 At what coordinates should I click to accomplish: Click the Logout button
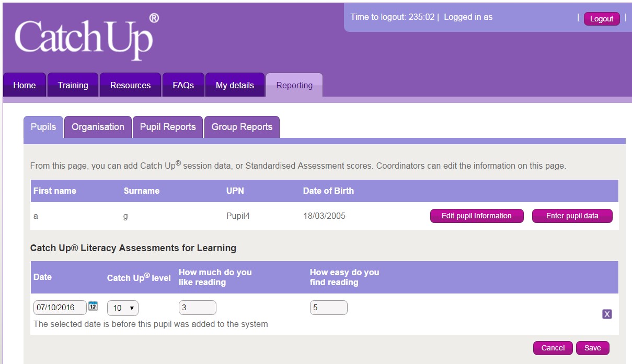tap(602, 19)
